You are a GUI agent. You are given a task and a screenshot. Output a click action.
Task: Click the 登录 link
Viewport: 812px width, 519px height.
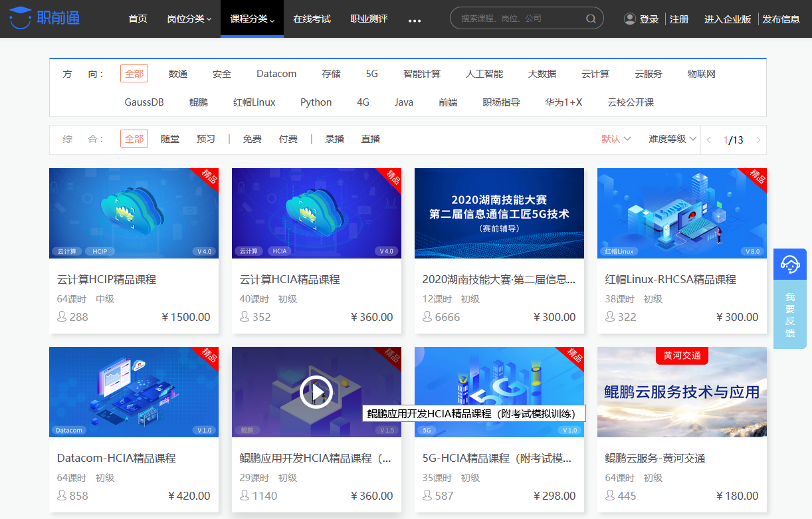pyautogui.click(x=649, y=19)
